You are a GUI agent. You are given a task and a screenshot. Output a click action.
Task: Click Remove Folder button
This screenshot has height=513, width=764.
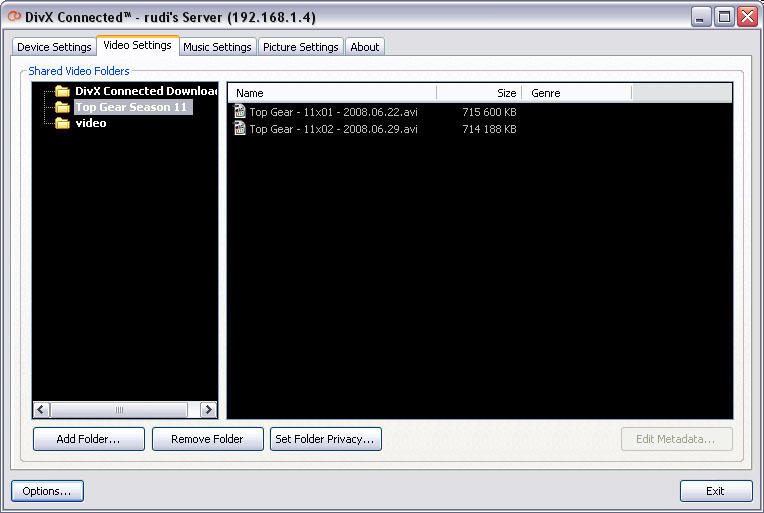tap(208, 439)
